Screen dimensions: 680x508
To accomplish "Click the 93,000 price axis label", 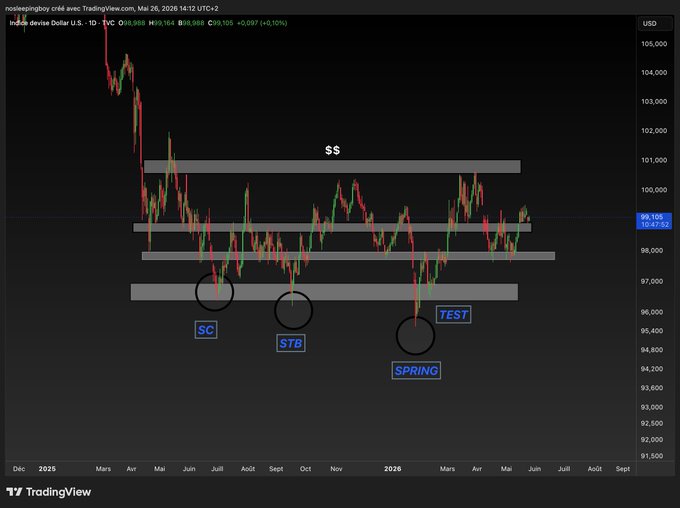I will point(652,407).
